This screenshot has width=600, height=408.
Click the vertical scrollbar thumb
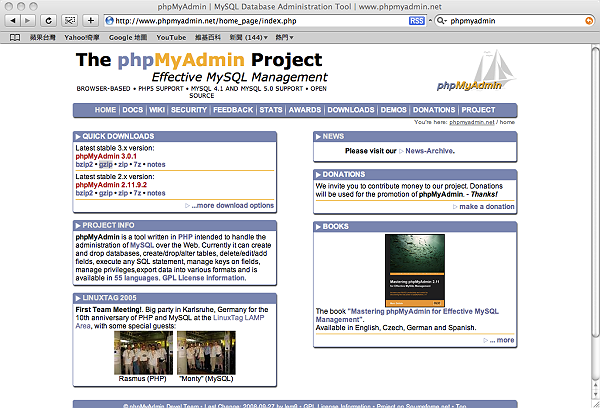coord(595,191)
